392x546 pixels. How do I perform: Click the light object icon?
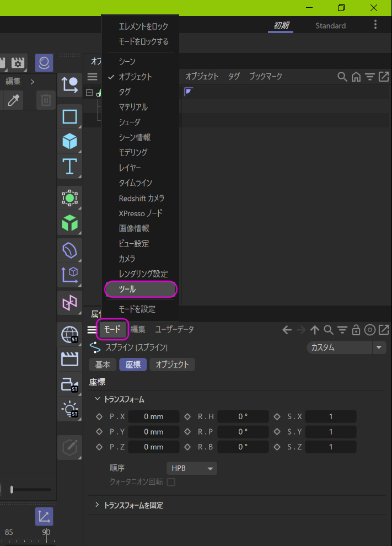69,409
